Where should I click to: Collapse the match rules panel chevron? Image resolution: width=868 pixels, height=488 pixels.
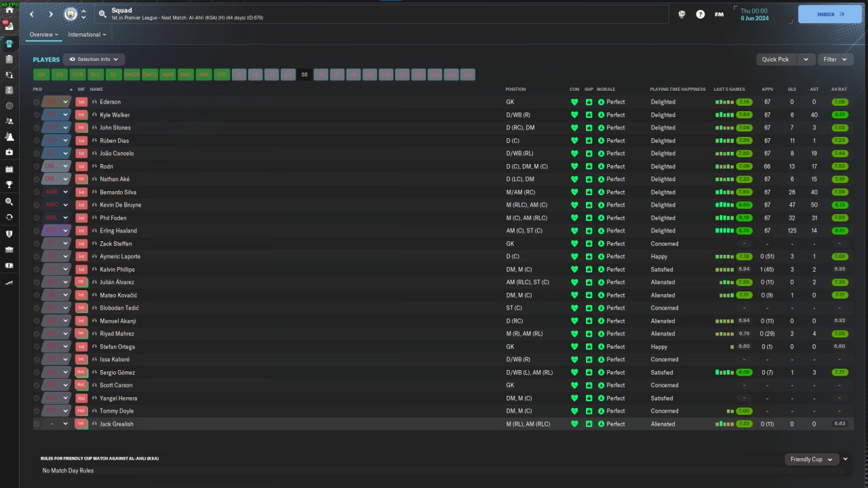click(846, 460)
